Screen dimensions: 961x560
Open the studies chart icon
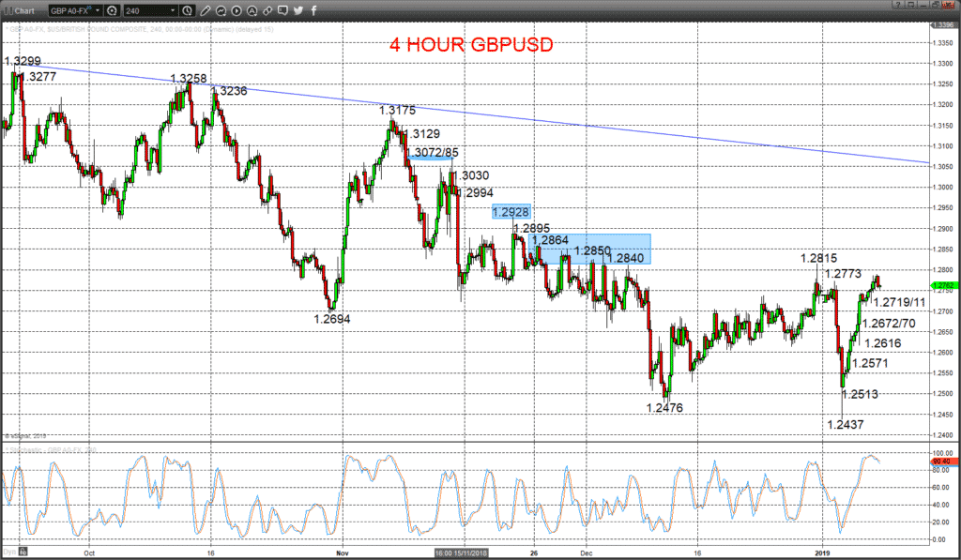pos(221,10)
